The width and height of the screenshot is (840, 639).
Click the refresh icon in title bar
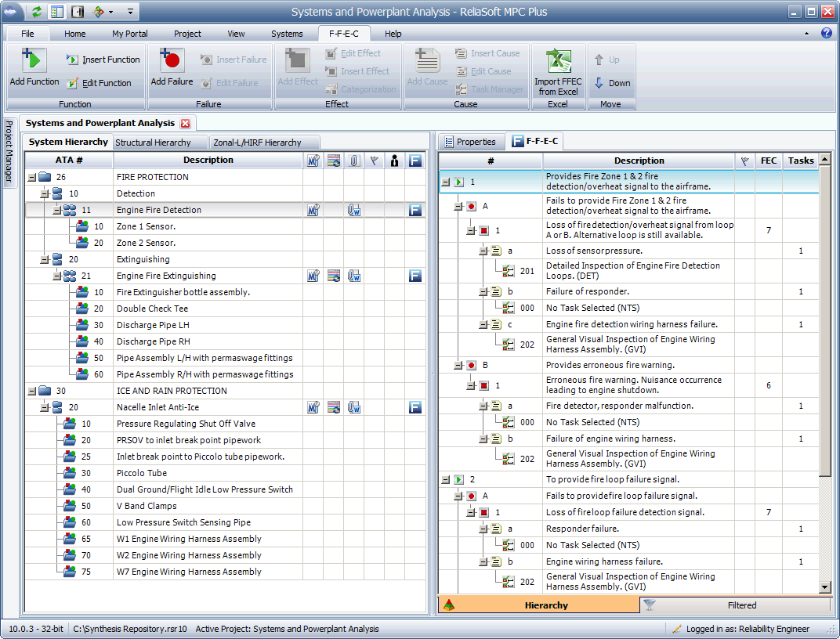[x=37, y=12]
